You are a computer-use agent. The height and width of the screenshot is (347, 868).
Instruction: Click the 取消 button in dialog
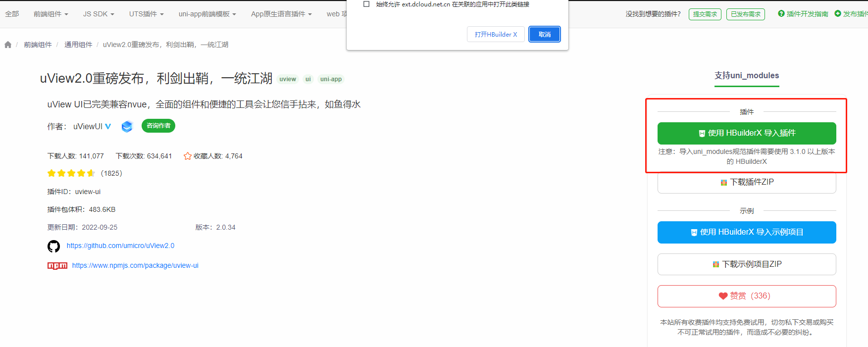(x=545, y=34)
